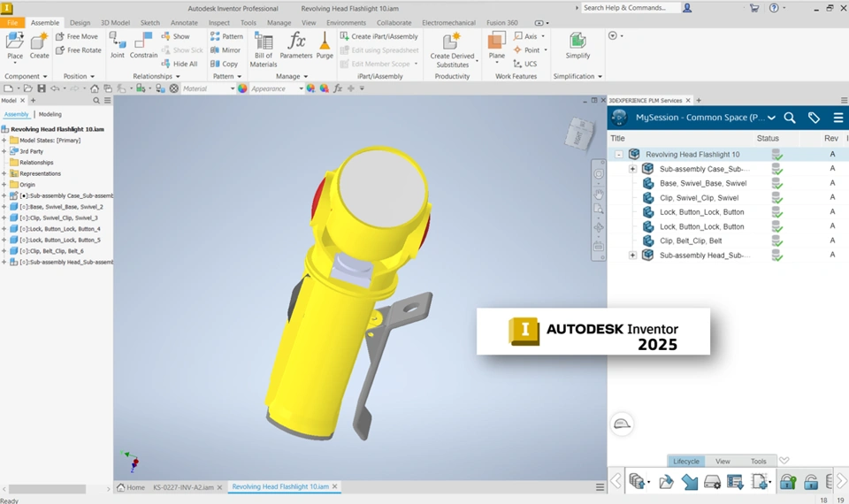Click the Point work feature

coord(527,50)
